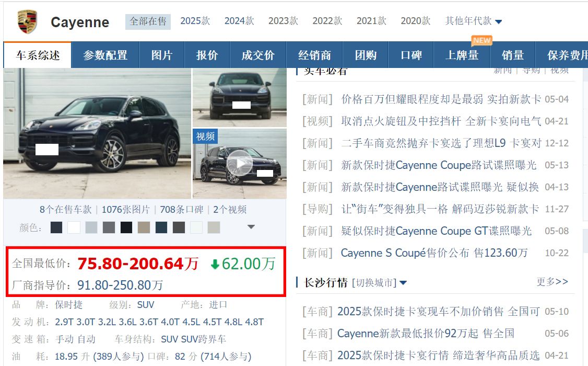Open dealer post Cayenne新款最低报价92万起
This screenshot has width=588, height=366.
click(x=426, y=334)
